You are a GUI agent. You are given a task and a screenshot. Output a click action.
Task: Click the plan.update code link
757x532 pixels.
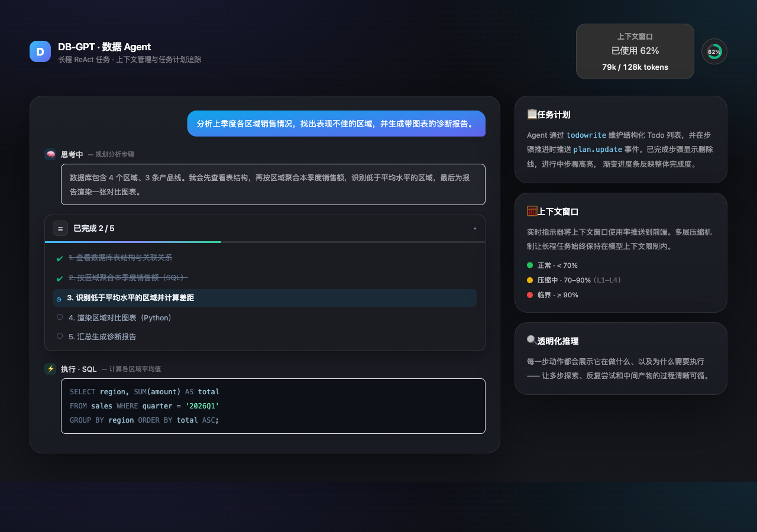pos(598,150)
